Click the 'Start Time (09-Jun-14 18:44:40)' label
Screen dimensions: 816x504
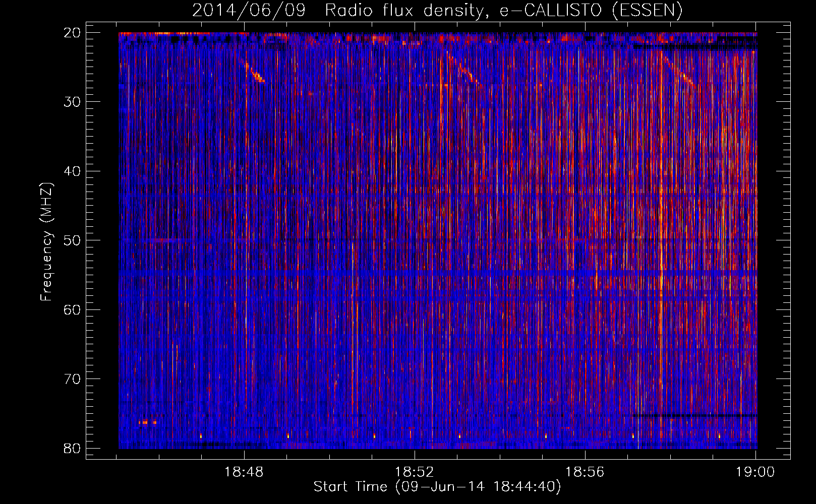point(437,487)
